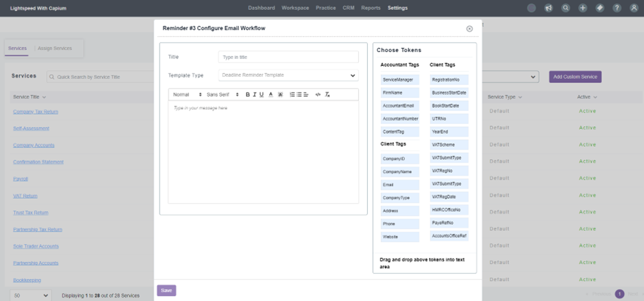Image resolution: width=644 pixels, height=301 pixels.
Task: Open the page size 50 dropdown
Action: pyautogui.click(x=31, y=296)
